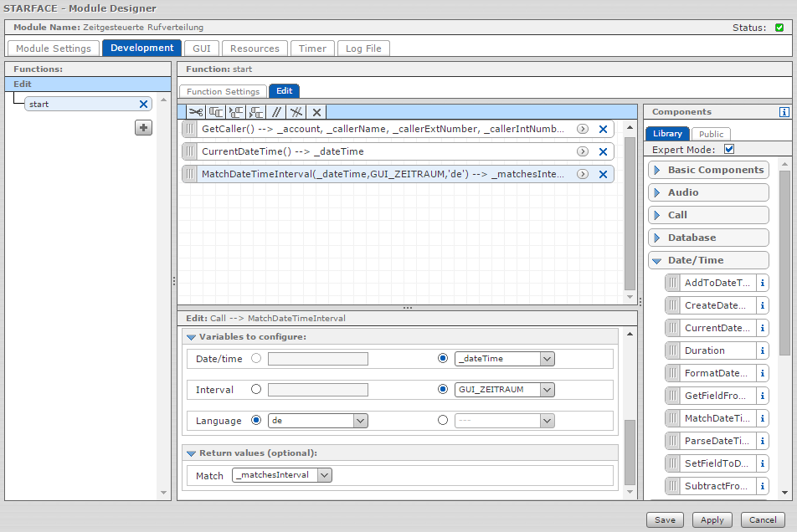797x532 pixels.
Task: Expand the Basic Components category
Action: [x=707, y=170]
